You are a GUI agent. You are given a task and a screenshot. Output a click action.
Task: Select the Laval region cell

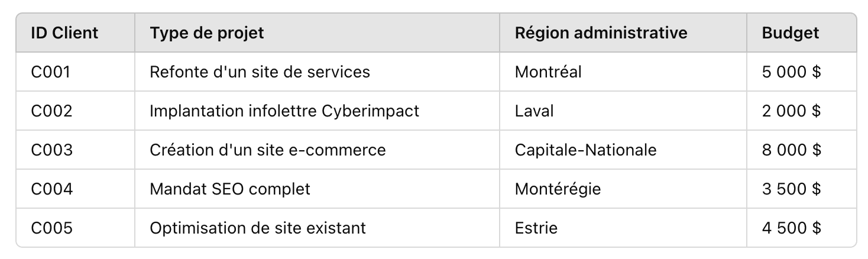click(623, 111)
